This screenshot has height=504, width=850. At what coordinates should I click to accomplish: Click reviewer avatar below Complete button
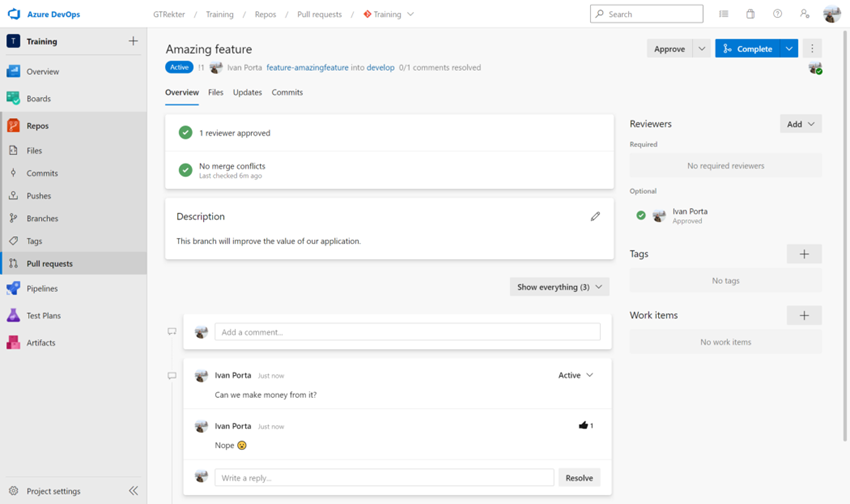(x=815, y=68)
